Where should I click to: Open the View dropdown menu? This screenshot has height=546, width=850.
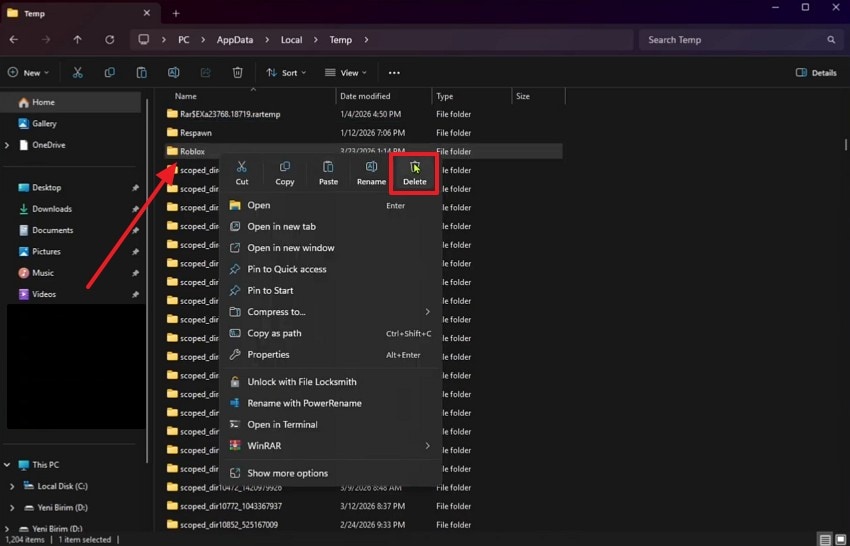(x=345, y=73)
